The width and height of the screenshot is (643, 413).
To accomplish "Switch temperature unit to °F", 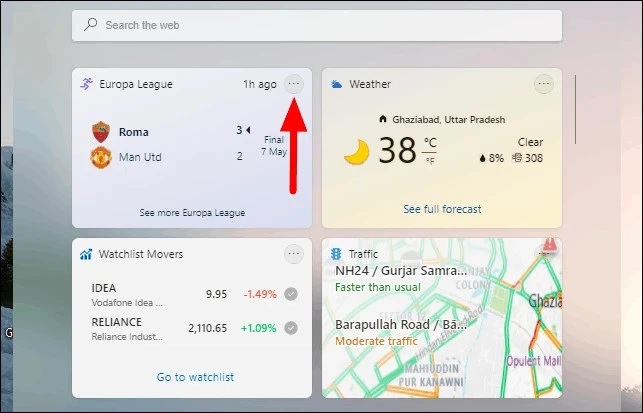I will coord(430,161).
